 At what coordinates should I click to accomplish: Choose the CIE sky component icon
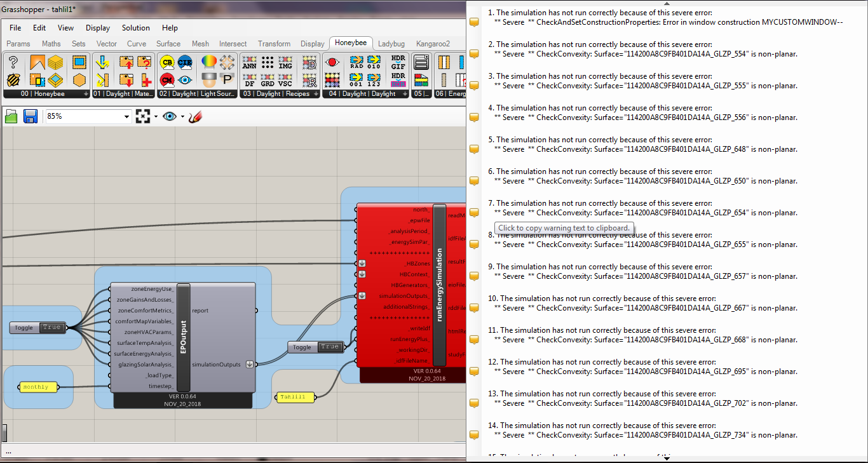click(x=185, y=63)
